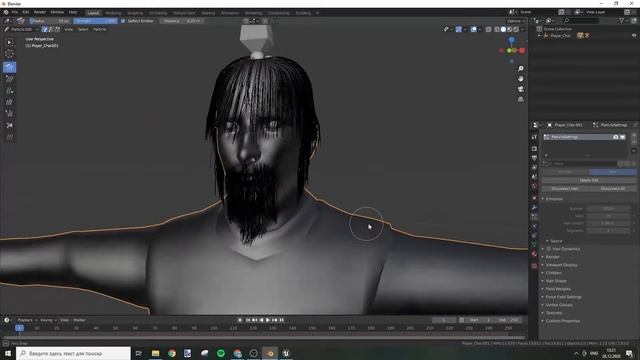Viewport: 640px width, 360px height.
Task: Click the Hair Length value field
Action: (x=608, y=223)
